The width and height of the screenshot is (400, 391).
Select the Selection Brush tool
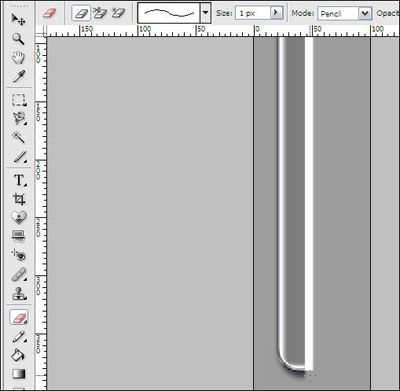point(19,157)
